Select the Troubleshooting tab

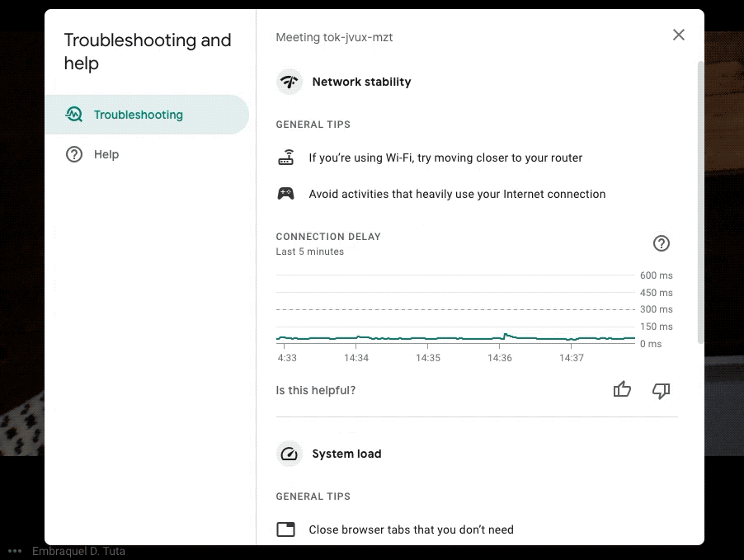[138, 115]
